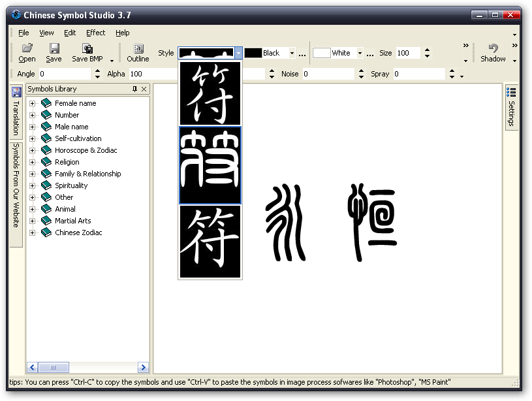Open the View menu

point(46,33)
